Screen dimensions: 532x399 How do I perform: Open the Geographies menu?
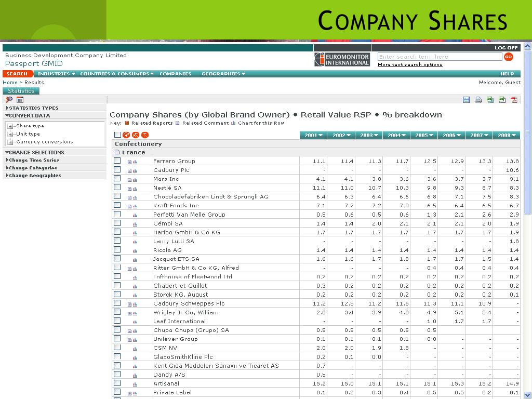click(x=223, y=74)
